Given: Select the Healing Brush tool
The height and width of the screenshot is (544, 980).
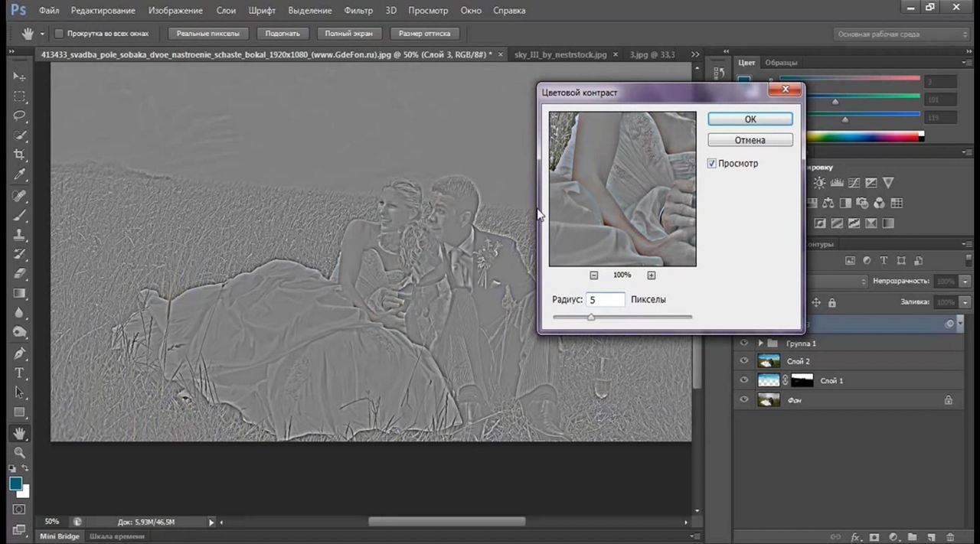Looking at the screenshot, I should coord(19,196).
